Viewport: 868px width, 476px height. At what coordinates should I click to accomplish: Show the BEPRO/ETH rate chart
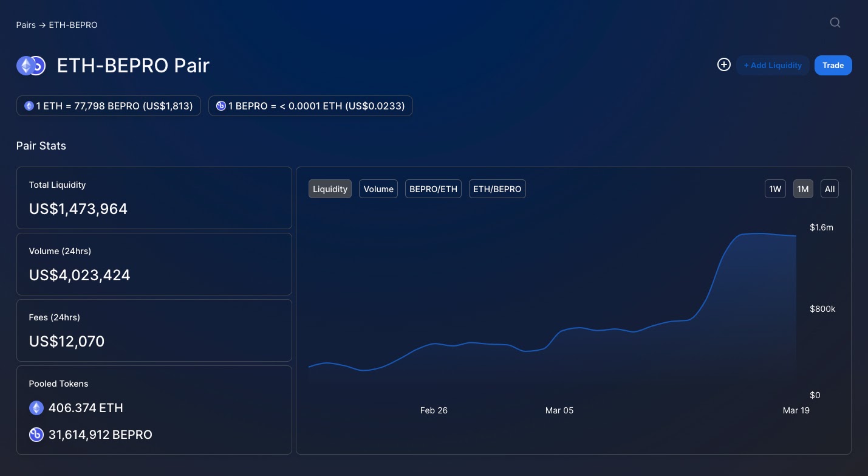pos(433,189)
